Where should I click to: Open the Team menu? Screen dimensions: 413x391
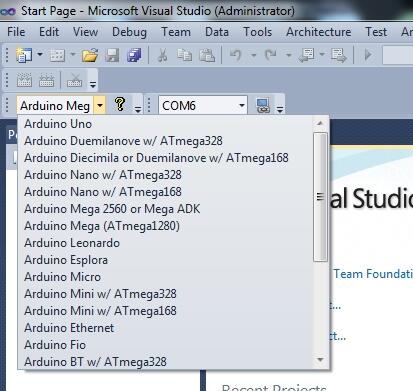176,32
